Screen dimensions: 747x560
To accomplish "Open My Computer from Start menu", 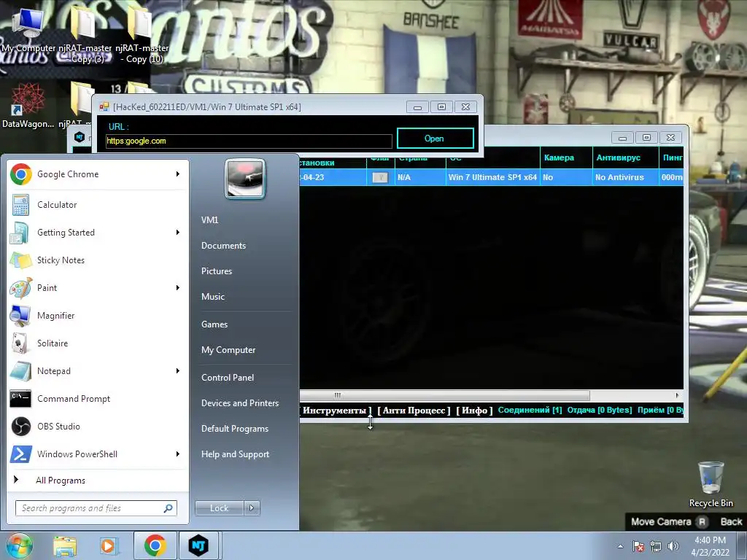I will tap(228, 350).
